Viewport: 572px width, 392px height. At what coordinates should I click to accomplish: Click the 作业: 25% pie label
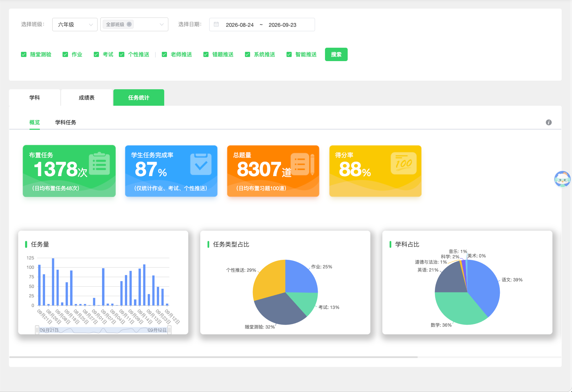tap(322, 267)
